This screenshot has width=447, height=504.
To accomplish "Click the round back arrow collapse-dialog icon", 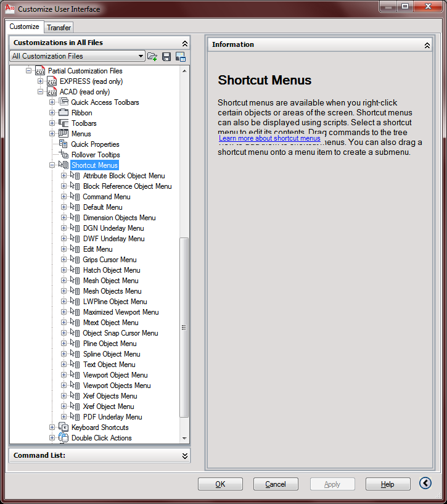I will (425, 483).
